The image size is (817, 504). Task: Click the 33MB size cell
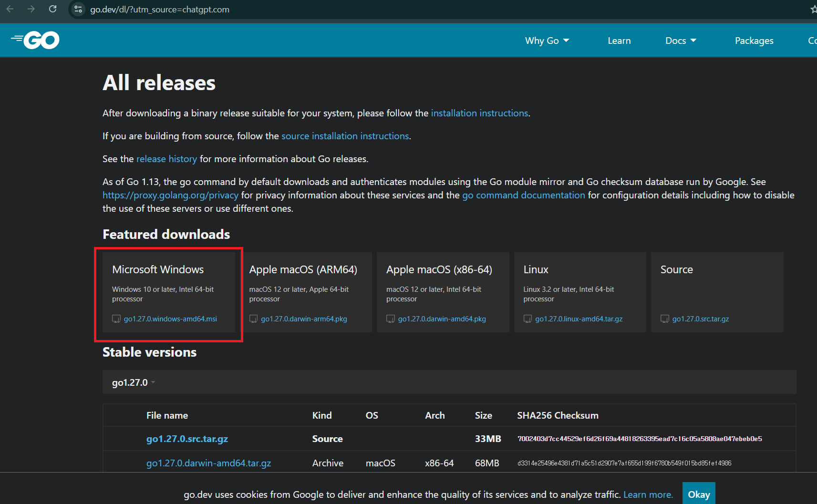coord(488,439)
